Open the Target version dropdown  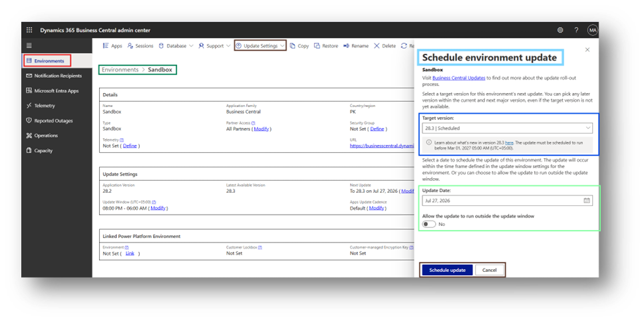click(507, 128)
